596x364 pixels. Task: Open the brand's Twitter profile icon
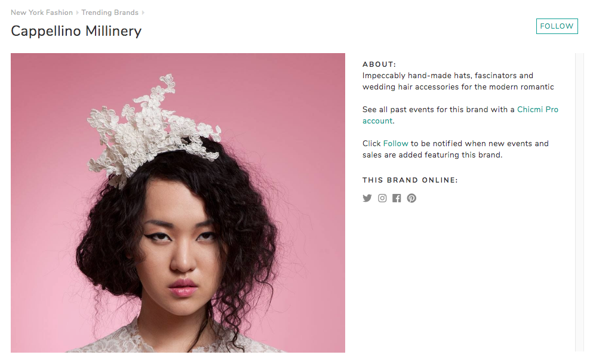[367, 198]
